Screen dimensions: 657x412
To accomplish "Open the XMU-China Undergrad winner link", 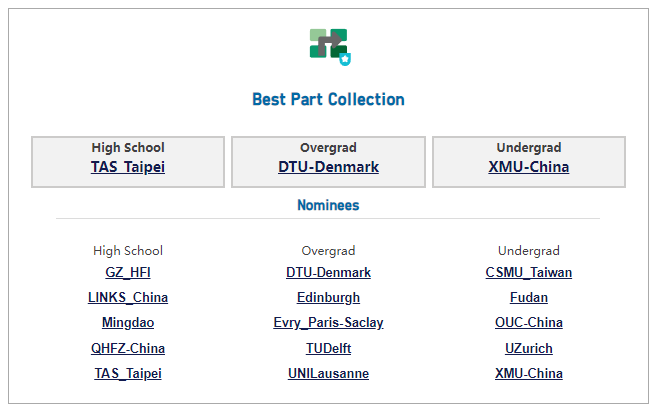I will coord(529,167).
